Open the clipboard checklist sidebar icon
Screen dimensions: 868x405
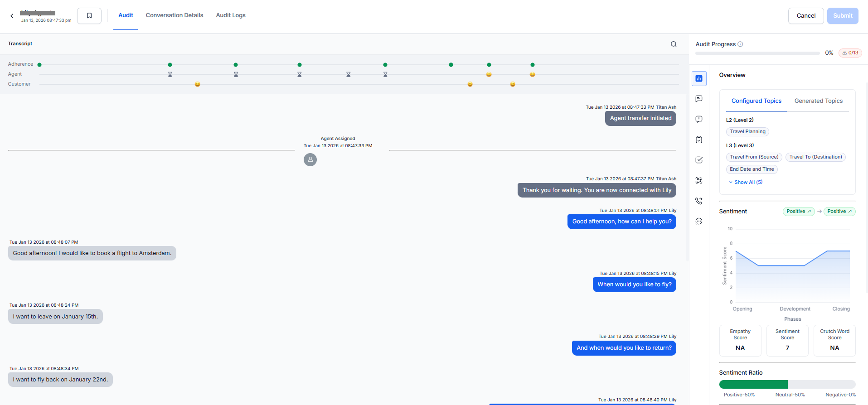click(x=699, y=140)
